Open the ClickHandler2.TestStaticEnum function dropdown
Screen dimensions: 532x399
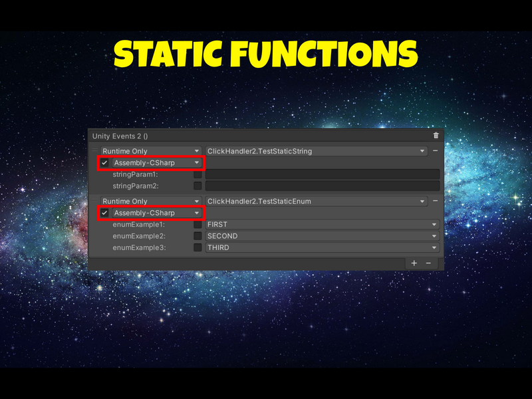316,201
